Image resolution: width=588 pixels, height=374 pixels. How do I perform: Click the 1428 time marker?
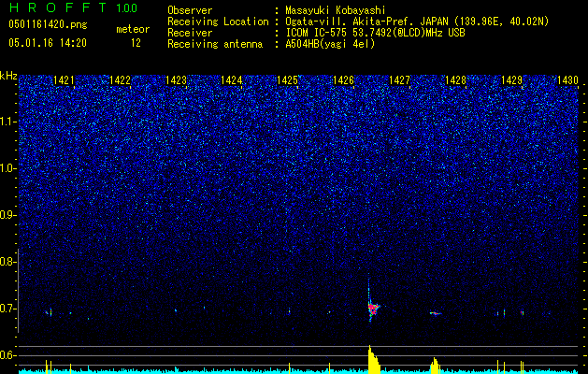pos(455,80)
